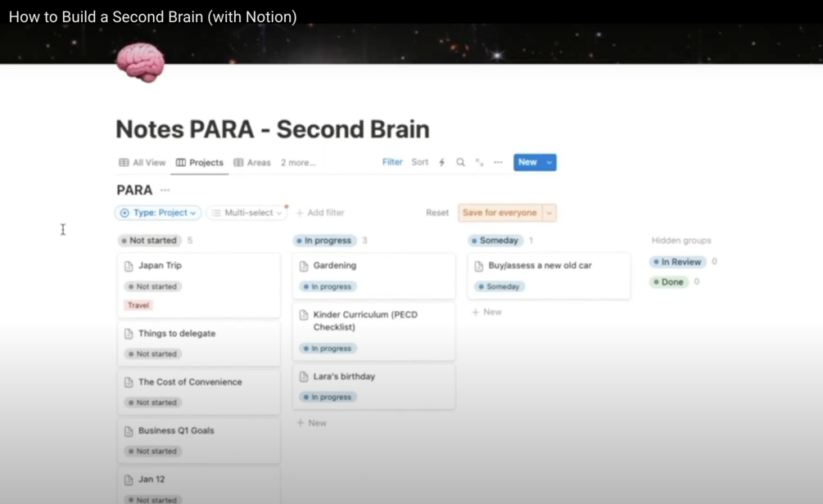
Task: Click Add filter
Action: point(320,213)
